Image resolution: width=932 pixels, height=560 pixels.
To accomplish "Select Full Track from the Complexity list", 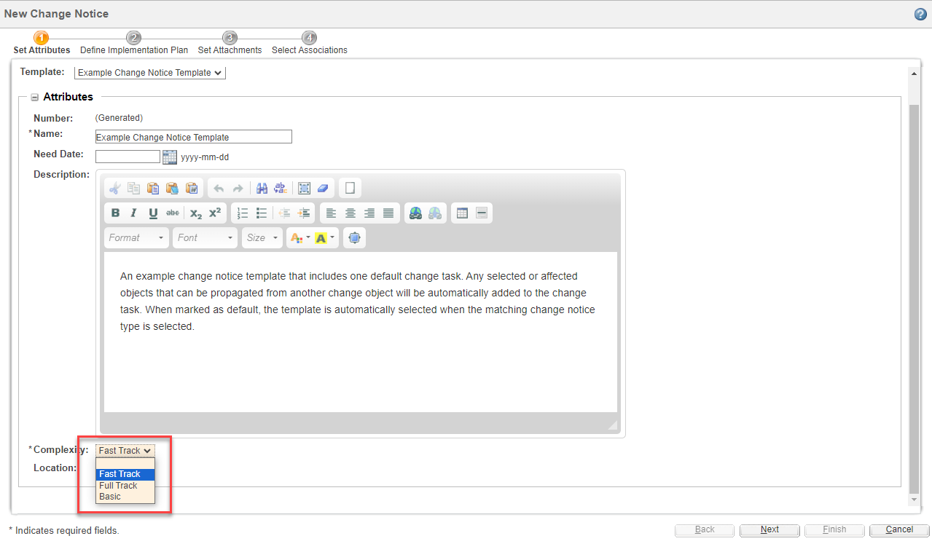I will pos(118,485).
